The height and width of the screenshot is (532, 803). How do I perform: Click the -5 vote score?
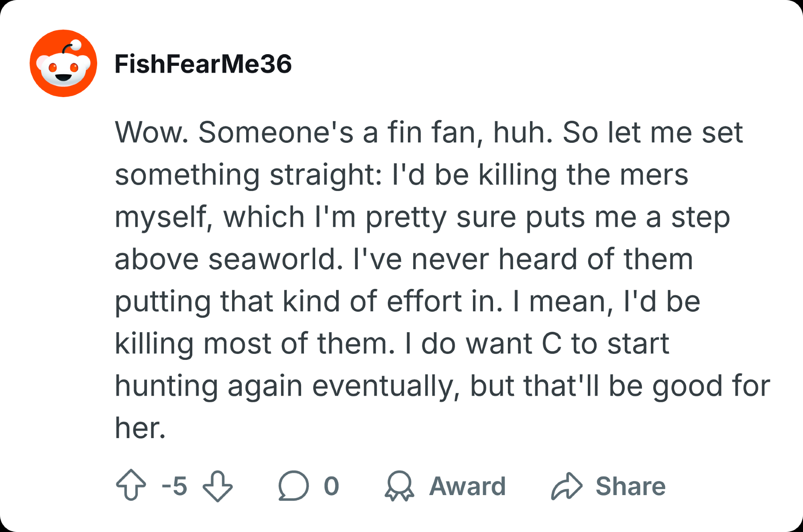(x=174, y=486)
